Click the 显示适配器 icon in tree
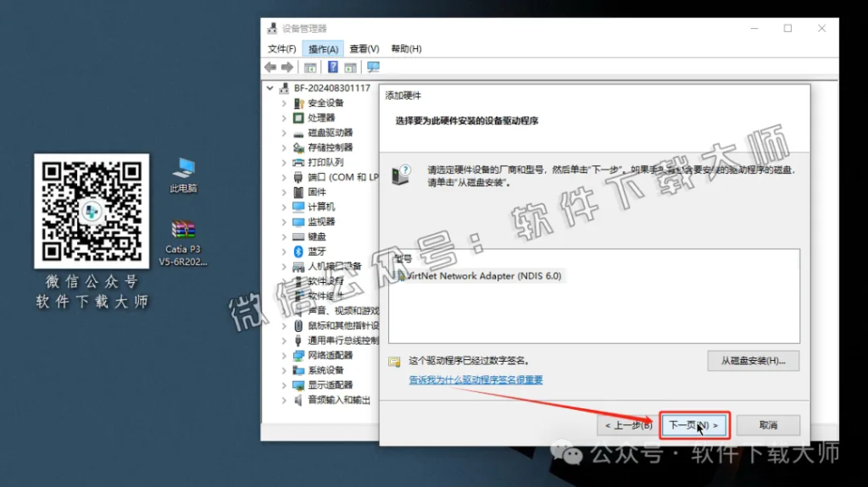 click(298, 385)
